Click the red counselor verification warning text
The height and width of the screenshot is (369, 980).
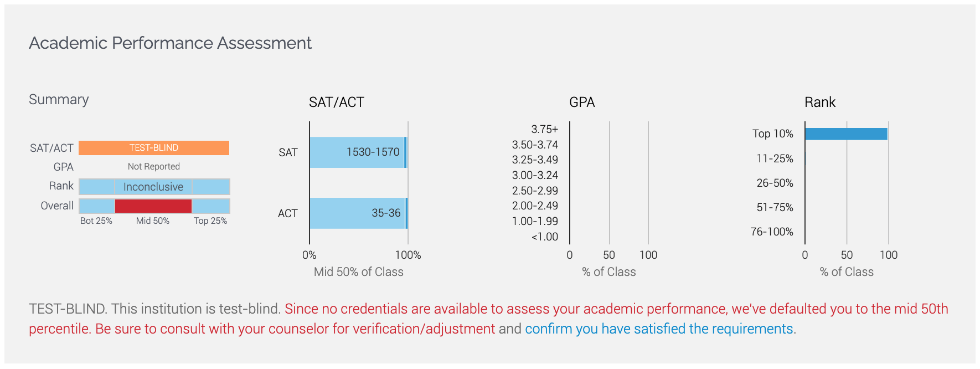(x=489, y=319)
